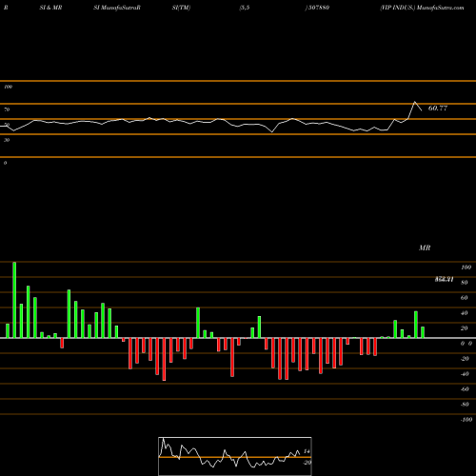The height and width of the screenshot is (476, 476).
Task: Click the -100 label on MR histogram axis
Action: click(466, 420)
